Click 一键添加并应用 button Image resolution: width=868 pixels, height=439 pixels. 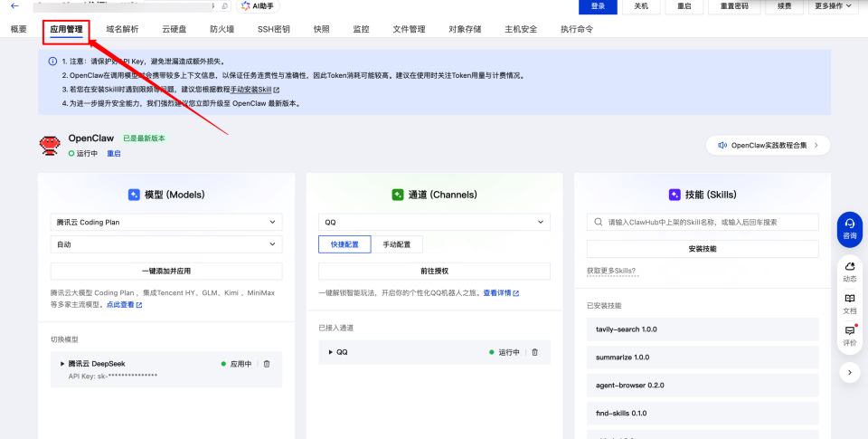click(x=166, y=271)
